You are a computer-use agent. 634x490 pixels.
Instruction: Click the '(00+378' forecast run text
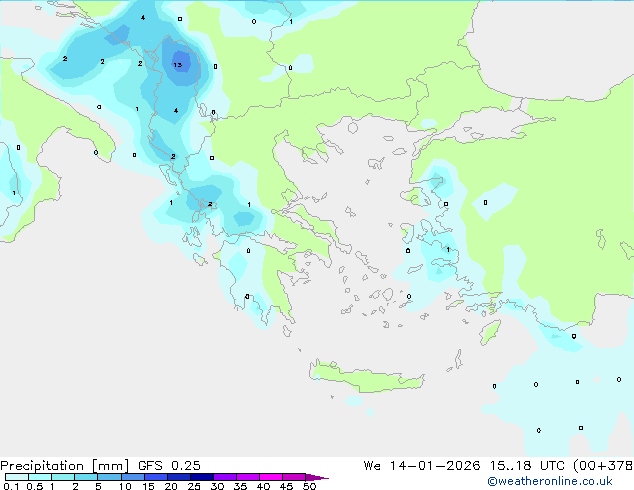(x=603, y=465)
